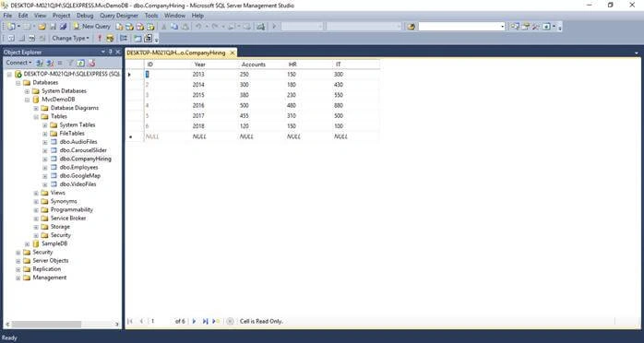Click the Analysis Services MDX Query icon

click(x=129, y=26)
